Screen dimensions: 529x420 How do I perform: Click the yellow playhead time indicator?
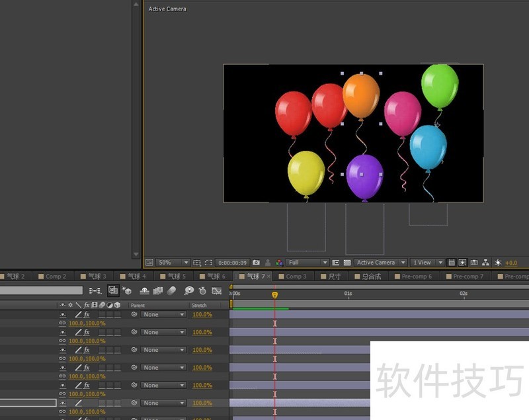[274, 295]
